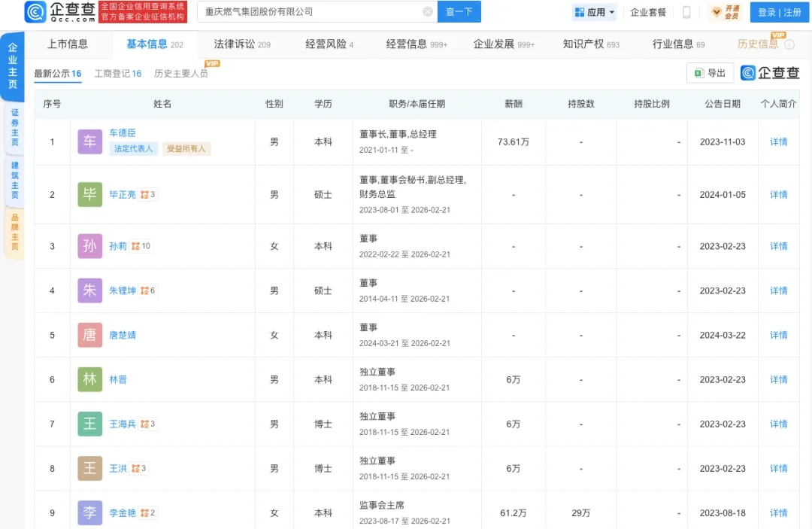Open 历史信息 VIP tab
Screen dimensions: 812x529
758,44
